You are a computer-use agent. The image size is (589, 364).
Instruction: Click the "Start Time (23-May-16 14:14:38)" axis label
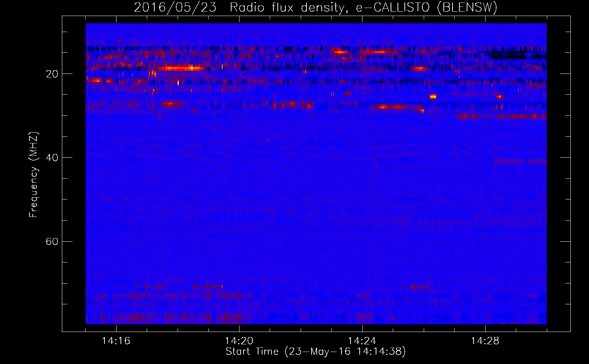tap(316, 352)
